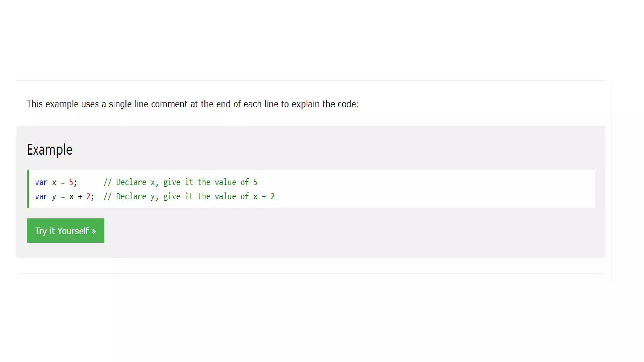Click the green comment about declaring x
This screenshot has width=644, height=362.
[180, 182]
